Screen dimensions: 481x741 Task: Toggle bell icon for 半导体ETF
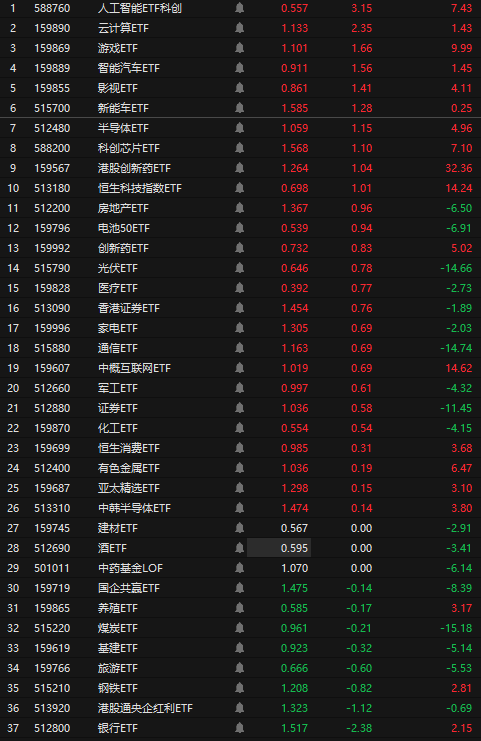click(240, 128)
